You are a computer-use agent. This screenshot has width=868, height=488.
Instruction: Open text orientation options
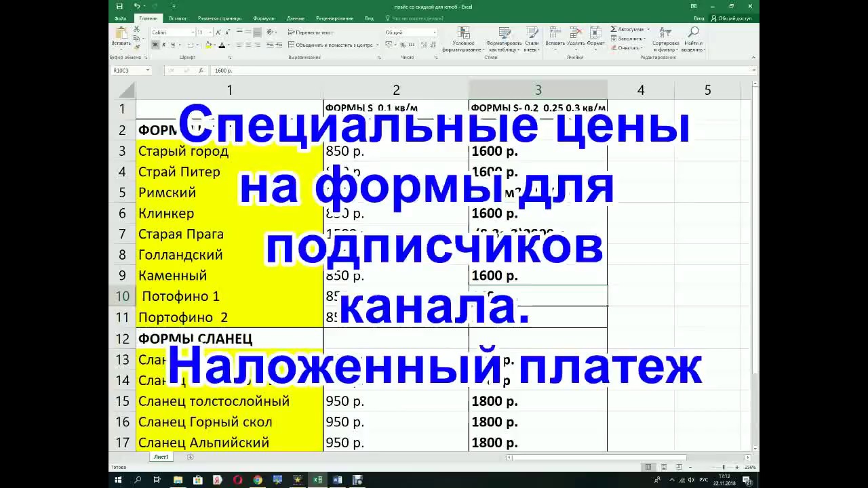click(x=272, y=32)
